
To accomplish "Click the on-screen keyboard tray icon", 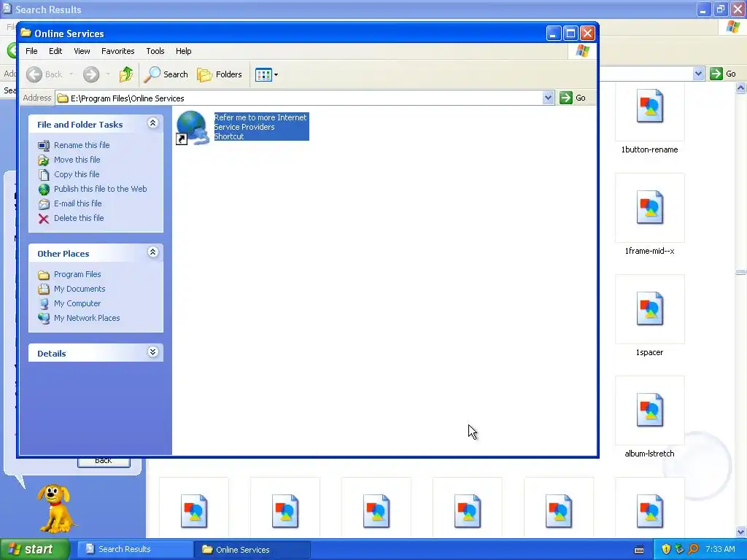I will 639,550.
